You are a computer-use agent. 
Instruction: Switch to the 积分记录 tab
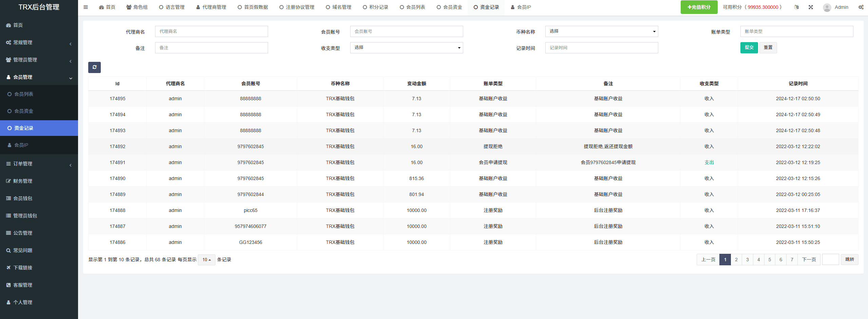pyautogui.click(x=376, y=7)
